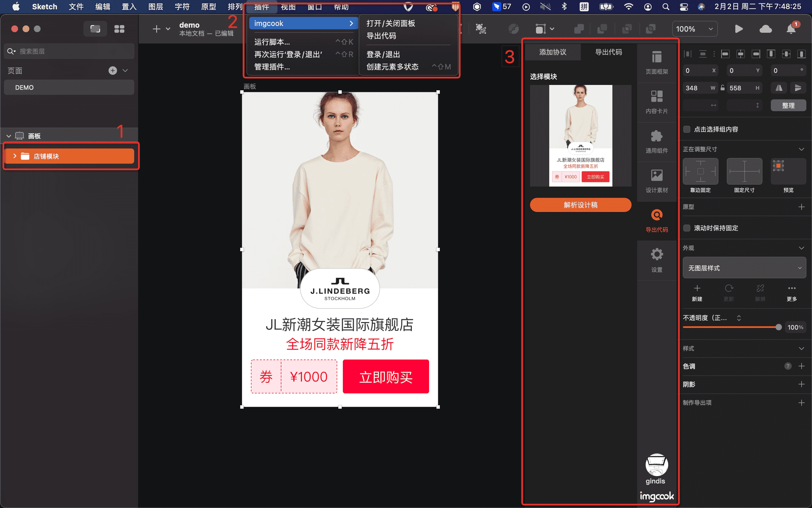Open the common components (通用组件) panel
This screenshot has height=508, width=812.
click(x=657, y=142)
